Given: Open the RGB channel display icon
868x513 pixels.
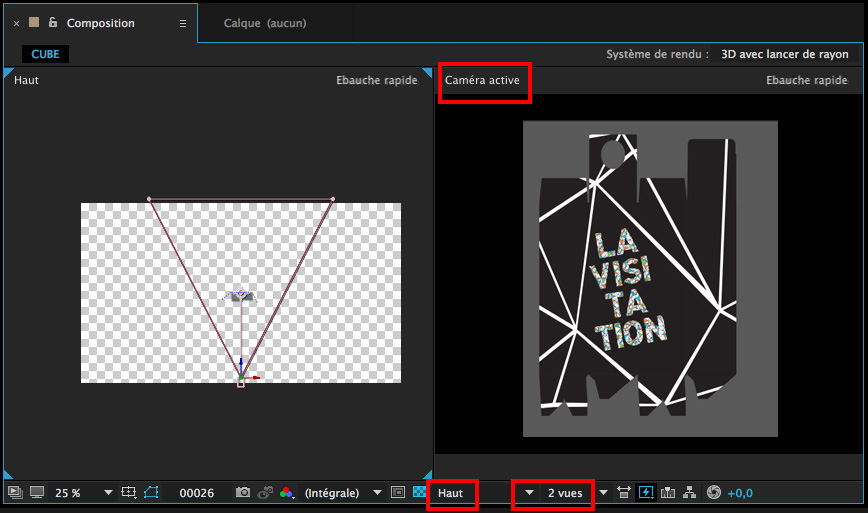Looking at the screenshot, I should tap(287, 493).
